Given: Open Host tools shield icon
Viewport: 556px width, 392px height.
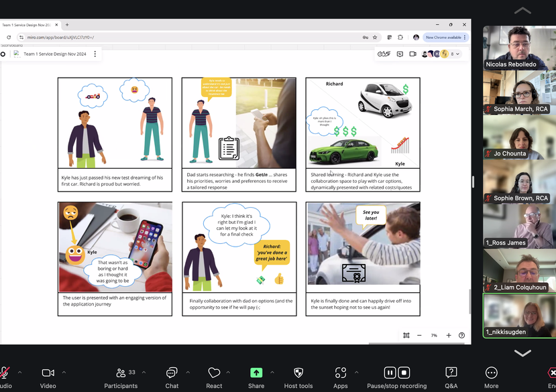Looking at the screenshot, I should coord(298,373).
